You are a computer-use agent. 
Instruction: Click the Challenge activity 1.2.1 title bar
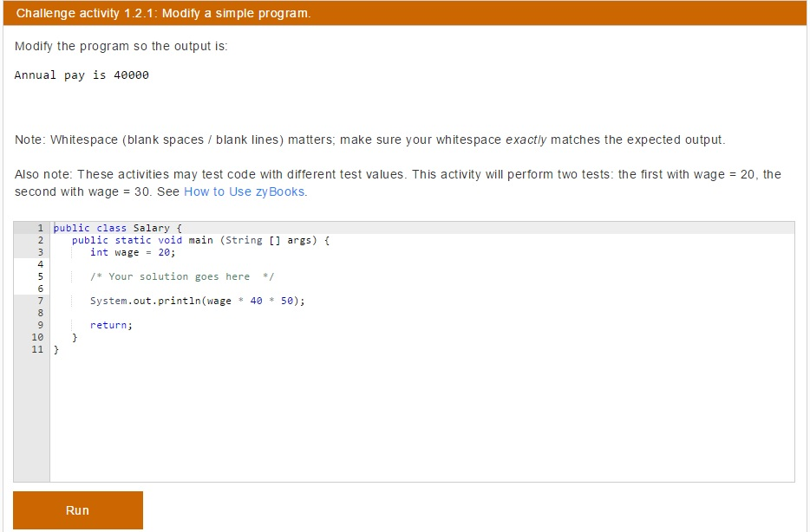(x=163, y=13)
